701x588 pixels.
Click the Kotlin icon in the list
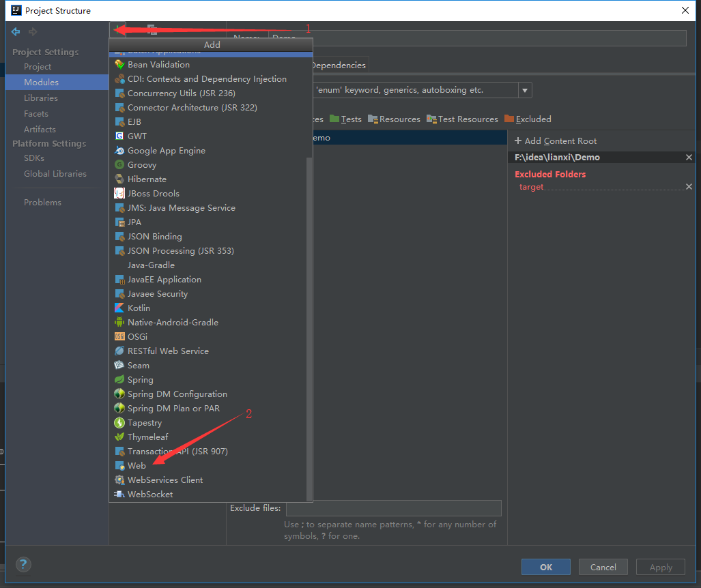tap(119, 308)
